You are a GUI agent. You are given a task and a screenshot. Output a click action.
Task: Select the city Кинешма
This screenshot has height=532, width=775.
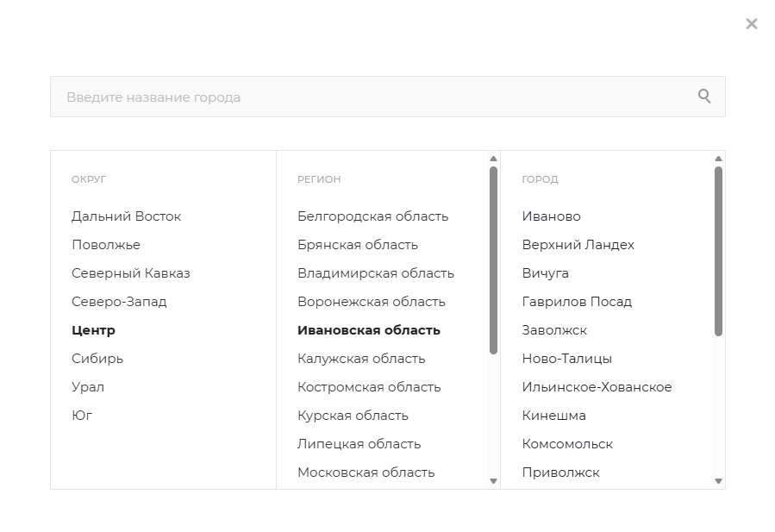click(554, 416)
